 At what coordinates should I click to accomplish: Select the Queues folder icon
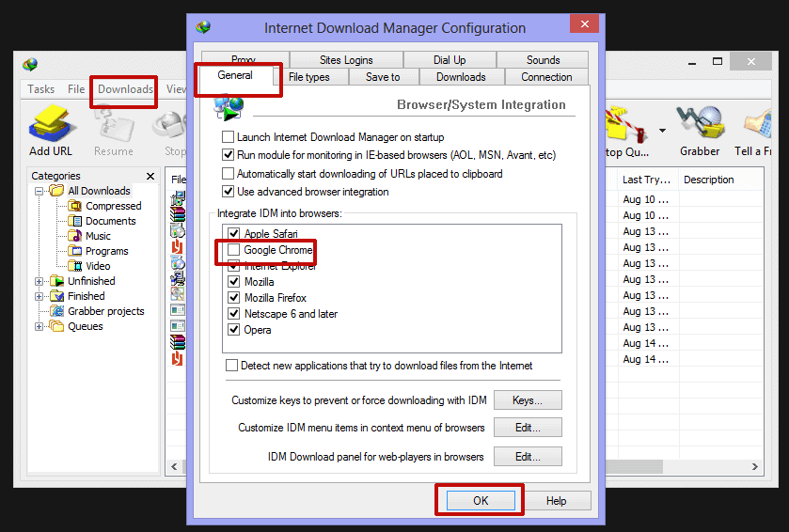coord(56,326)
